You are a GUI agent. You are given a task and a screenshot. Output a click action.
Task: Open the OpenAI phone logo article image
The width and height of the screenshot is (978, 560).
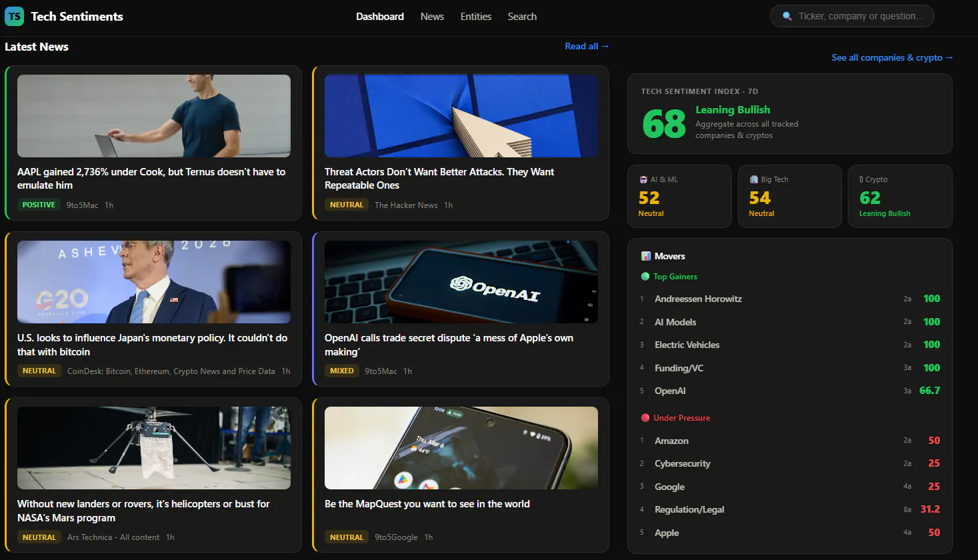click(x=461, y=282)
